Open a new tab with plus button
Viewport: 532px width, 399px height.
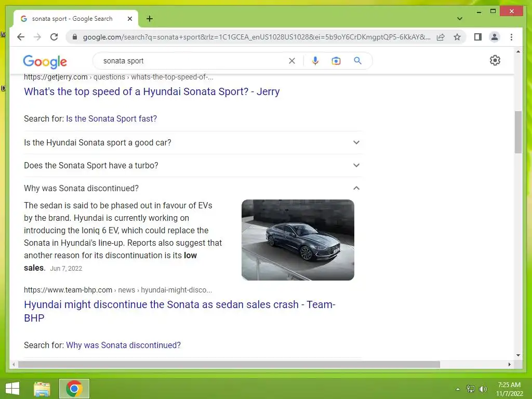point(150,19)
